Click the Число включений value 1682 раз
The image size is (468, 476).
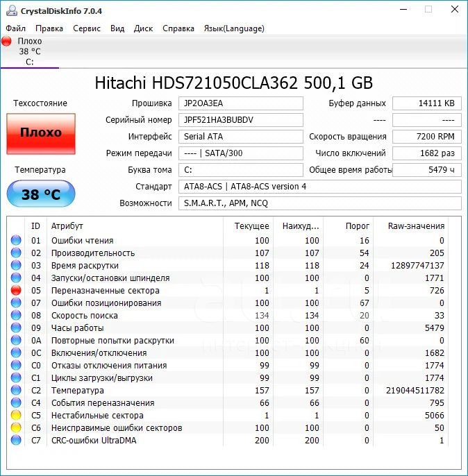click(427, 153)
